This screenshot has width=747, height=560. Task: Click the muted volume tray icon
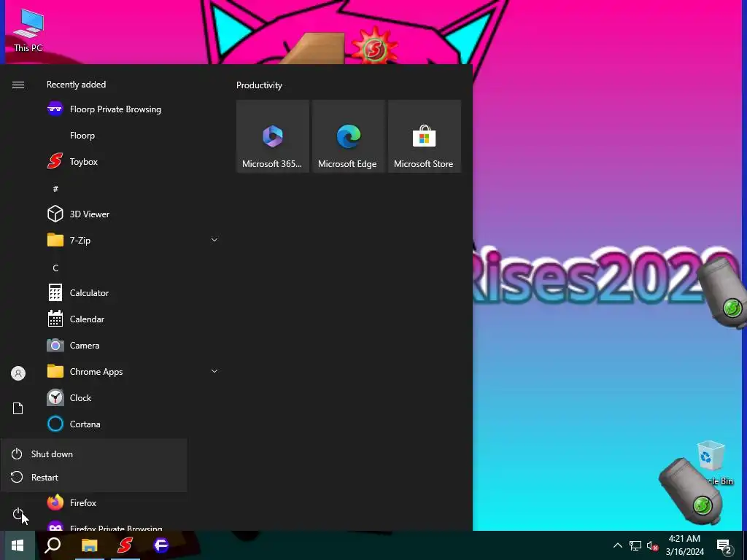[x=653, y=545]
